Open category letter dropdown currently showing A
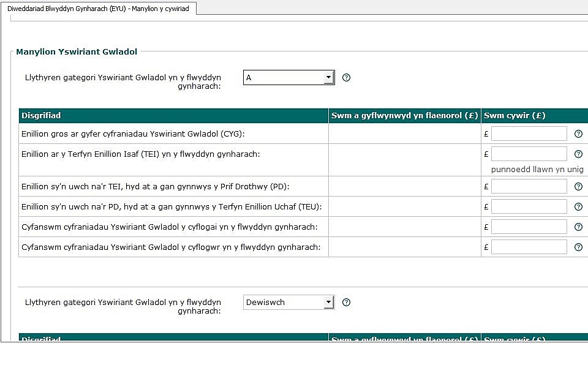This screenshot has width=588, height=392. coord(328,78)
